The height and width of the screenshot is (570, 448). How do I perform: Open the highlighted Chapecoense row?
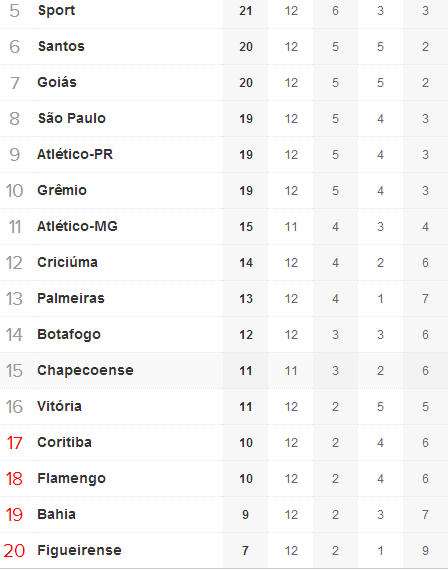pos(224,370)
